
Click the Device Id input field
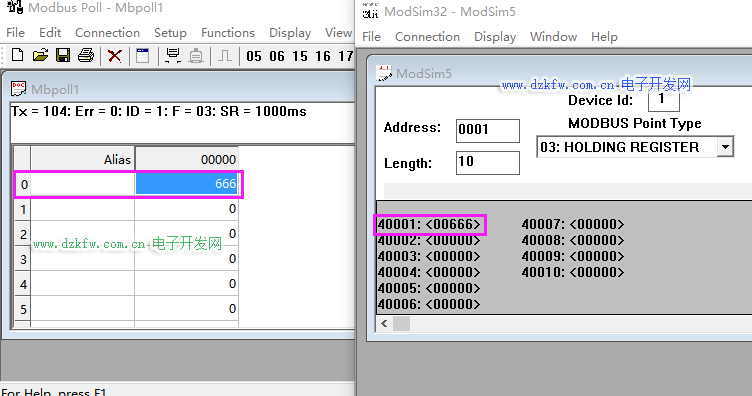[664, 100]
